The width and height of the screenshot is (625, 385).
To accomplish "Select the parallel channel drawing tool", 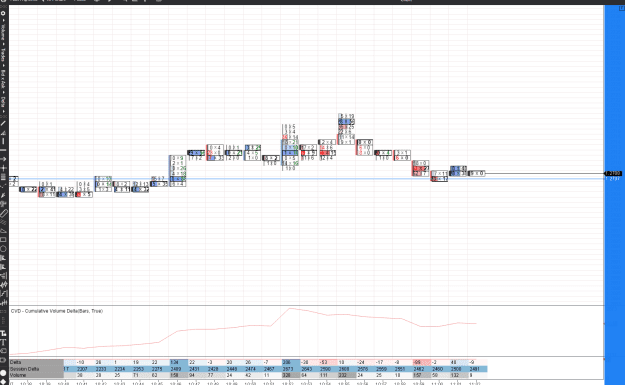I will [3, 222].
